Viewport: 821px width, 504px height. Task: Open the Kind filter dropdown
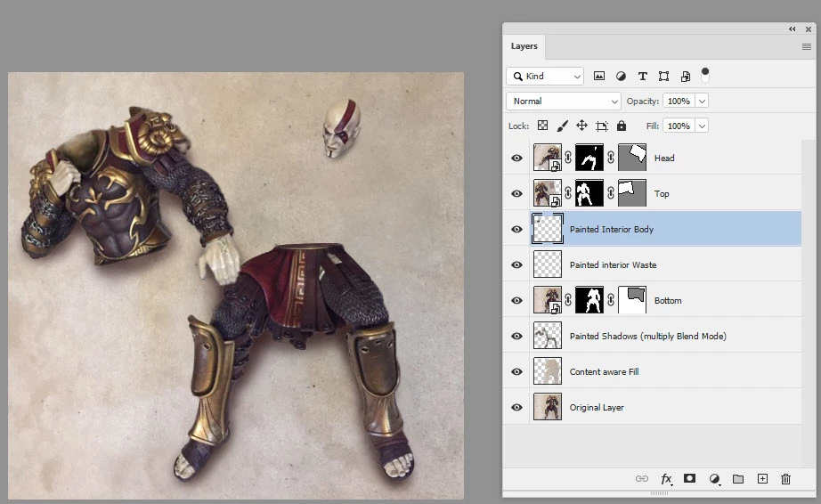[545, 77]
